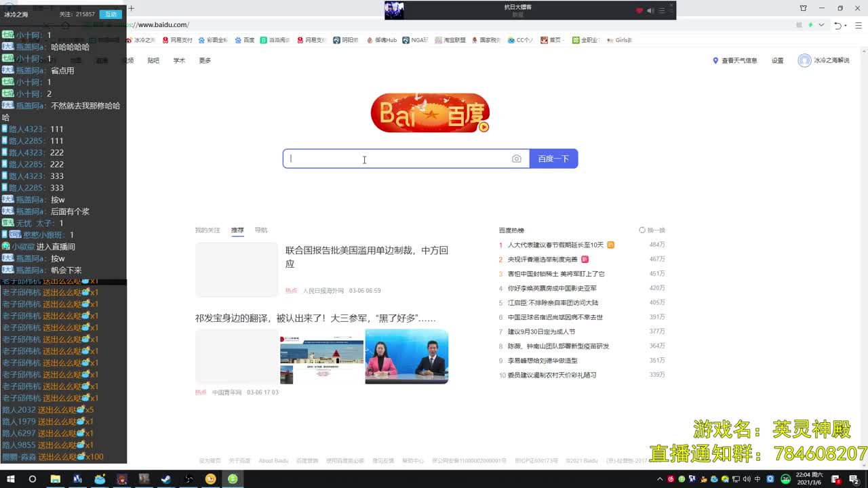Open hot item 李易峰想给刘德华做造型
Screen dimensions: 868x488
542,361
